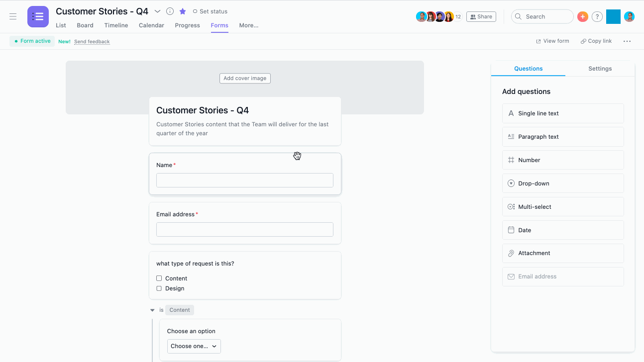
Task: Create new with the orange plus icon
Action: tap(582, 16)
